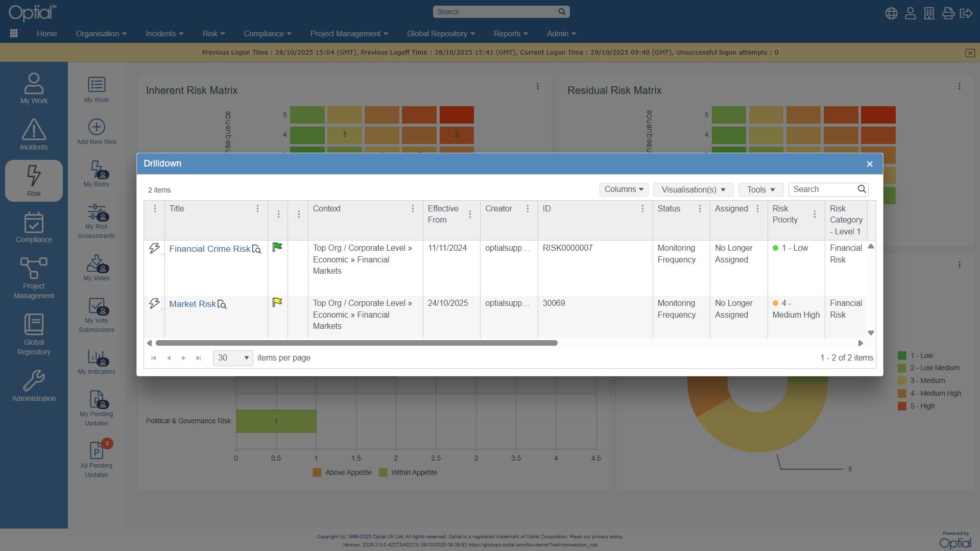Toggle the flag on the Financial Crime Risk row

pos(277,247)
